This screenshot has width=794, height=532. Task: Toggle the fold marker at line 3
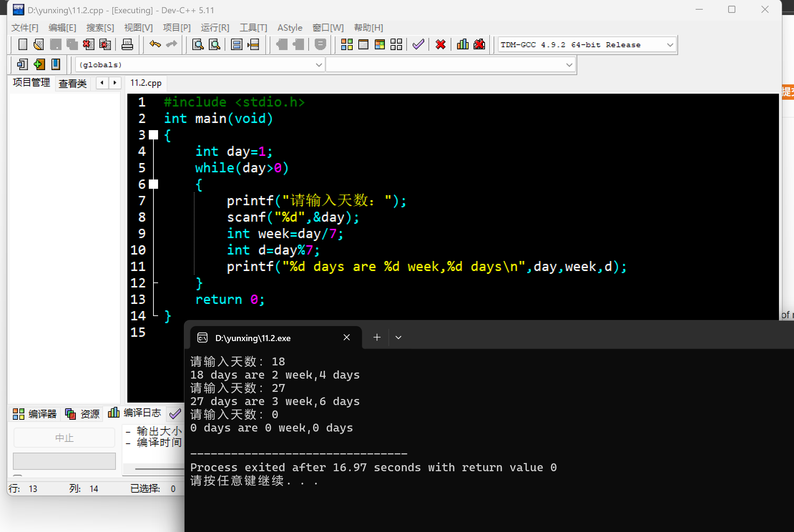pos(153,135)
